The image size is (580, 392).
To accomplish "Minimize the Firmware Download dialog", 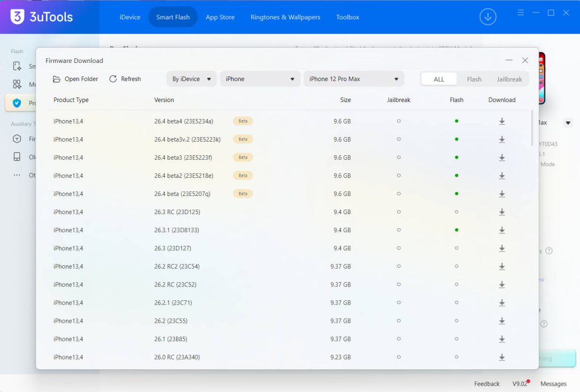I will click(x=509, y=60).
